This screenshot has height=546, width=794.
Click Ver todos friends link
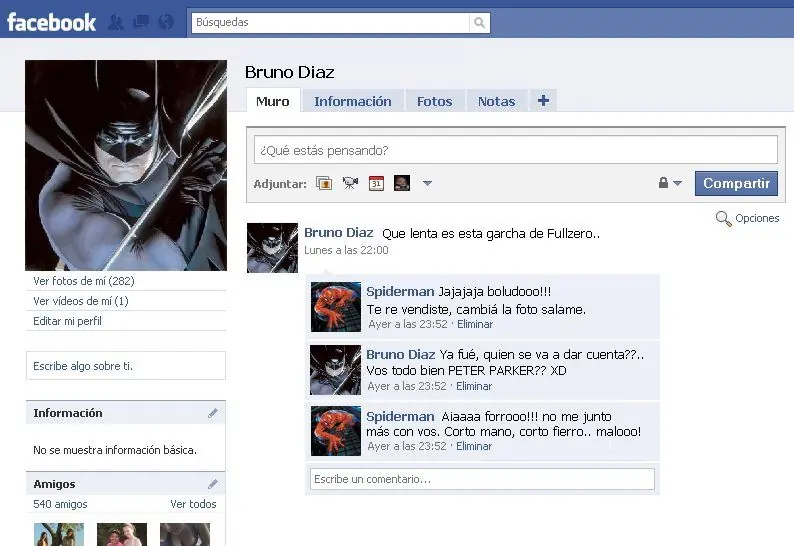point(193,504)
